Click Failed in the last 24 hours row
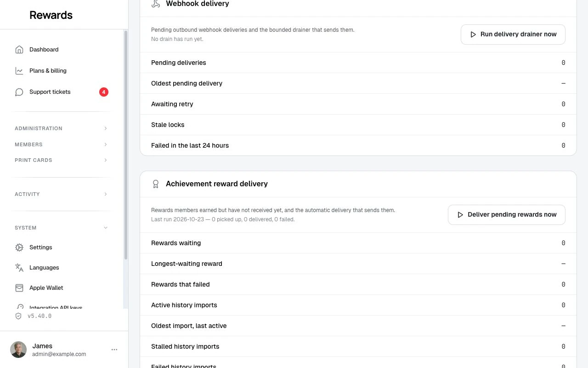This screenshot has height=368, width=588. pyautogui.click(x=358, y=145)
